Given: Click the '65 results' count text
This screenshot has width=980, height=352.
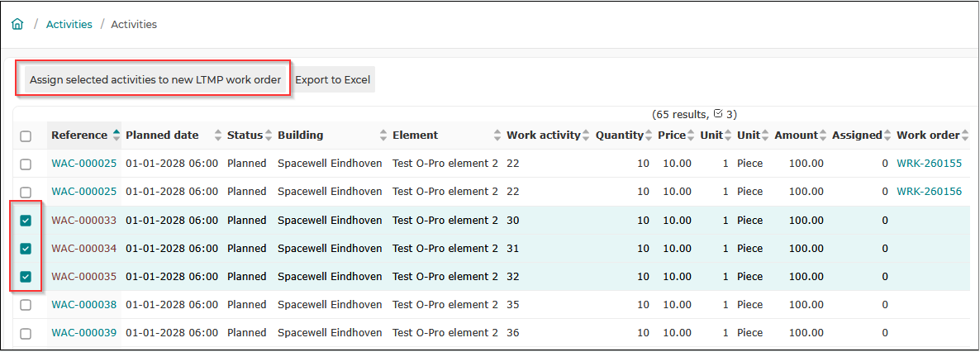Looking at the screenshot, I should [681, 114].
